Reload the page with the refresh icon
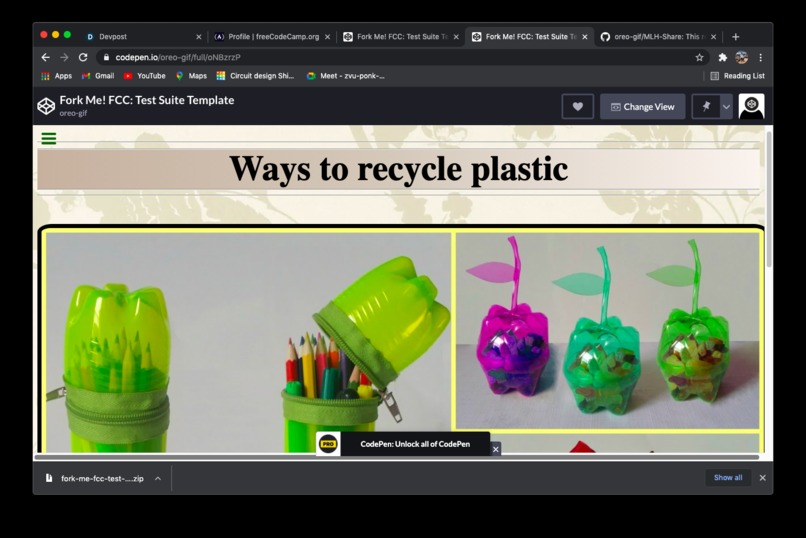Viewport: 806px width, 538px height. 83,58
